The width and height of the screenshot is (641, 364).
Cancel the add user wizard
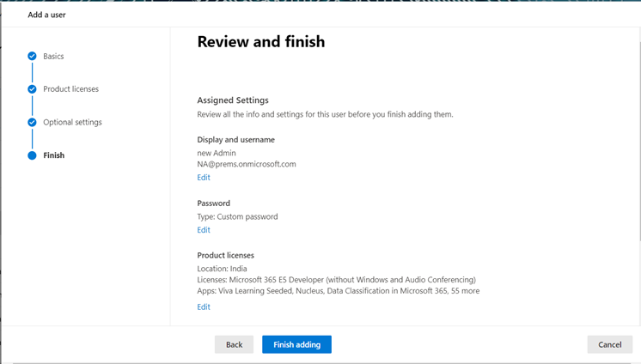(609, 344)
